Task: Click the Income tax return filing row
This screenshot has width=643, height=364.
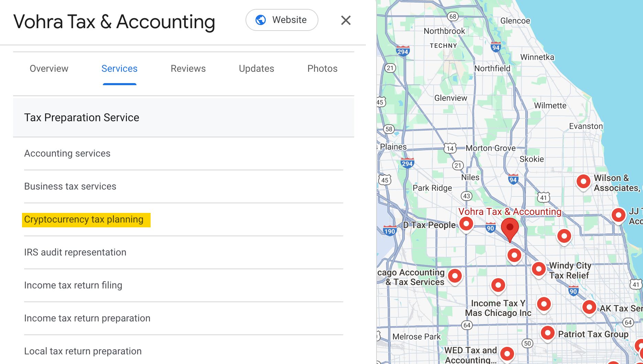Action: pyautogui.click(x=184, y=285)
